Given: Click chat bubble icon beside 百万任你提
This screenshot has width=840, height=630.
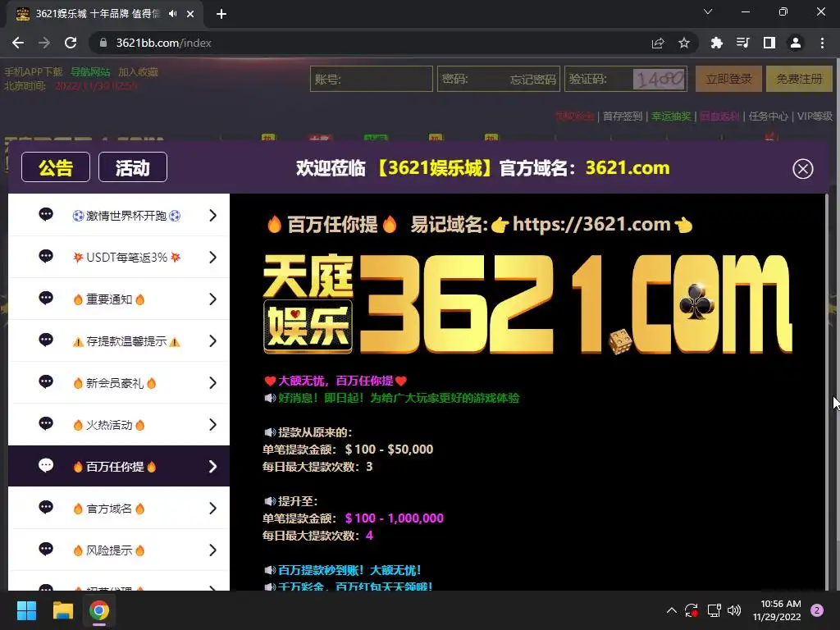Looking at the screenshot, I should click(46, 465).
